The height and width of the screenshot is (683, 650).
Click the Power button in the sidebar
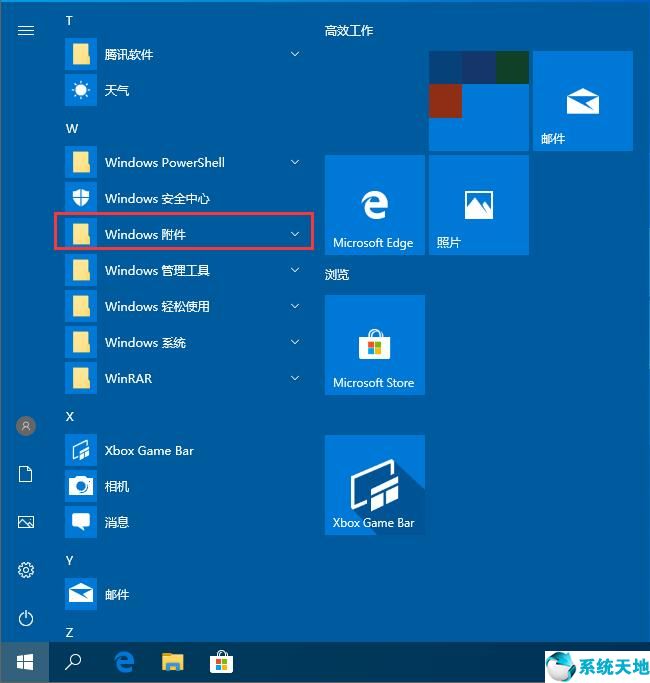click(26, 619)
